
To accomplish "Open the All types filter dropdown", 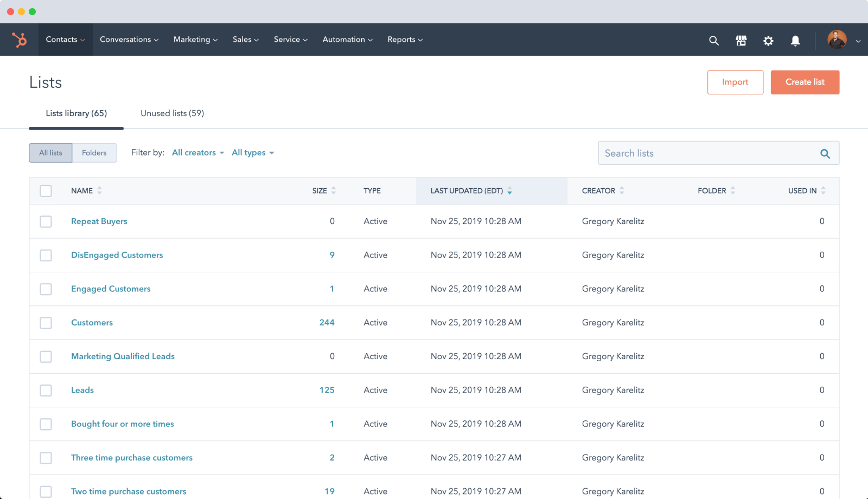I will click(x=253, y=153).
